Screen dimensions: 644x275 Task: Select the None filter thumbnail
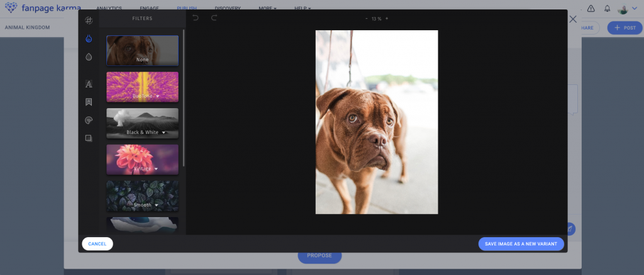(142, 50)
